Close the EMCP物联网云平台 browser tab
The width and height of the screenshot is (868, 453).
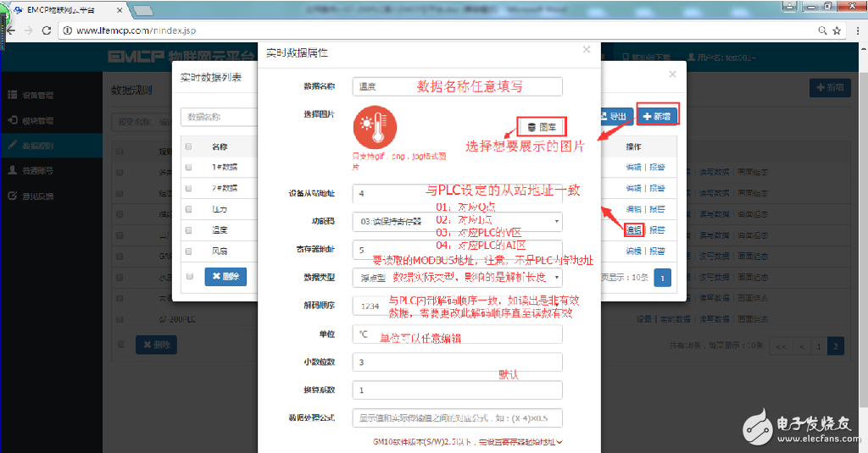(120, 10)
